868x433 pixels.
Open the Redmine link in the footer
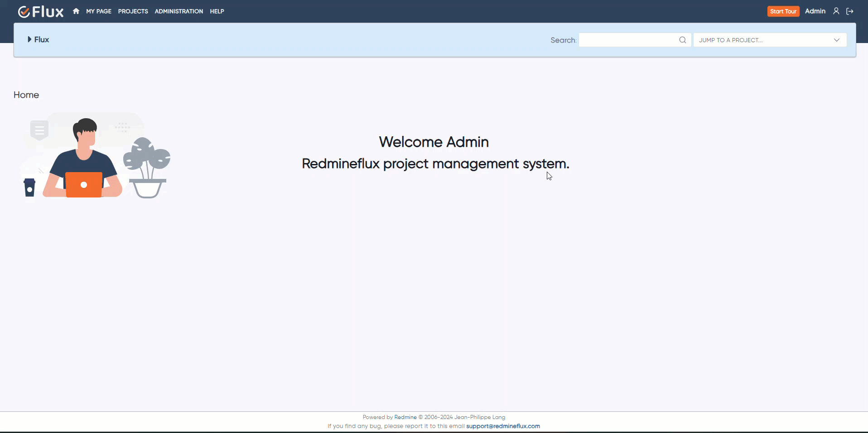pos(405,417)
